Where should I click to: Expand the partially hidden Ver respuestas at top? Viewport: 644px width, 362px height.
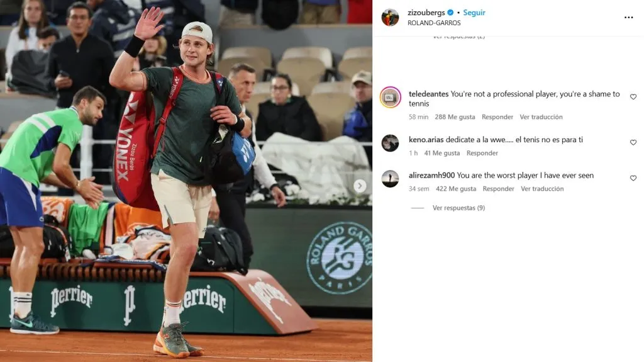pos(458,37)
